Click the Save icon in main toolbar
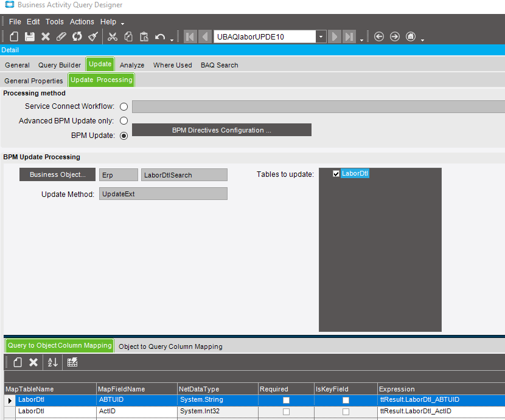This screenshot has width=505, height=420. pos(29,36)
